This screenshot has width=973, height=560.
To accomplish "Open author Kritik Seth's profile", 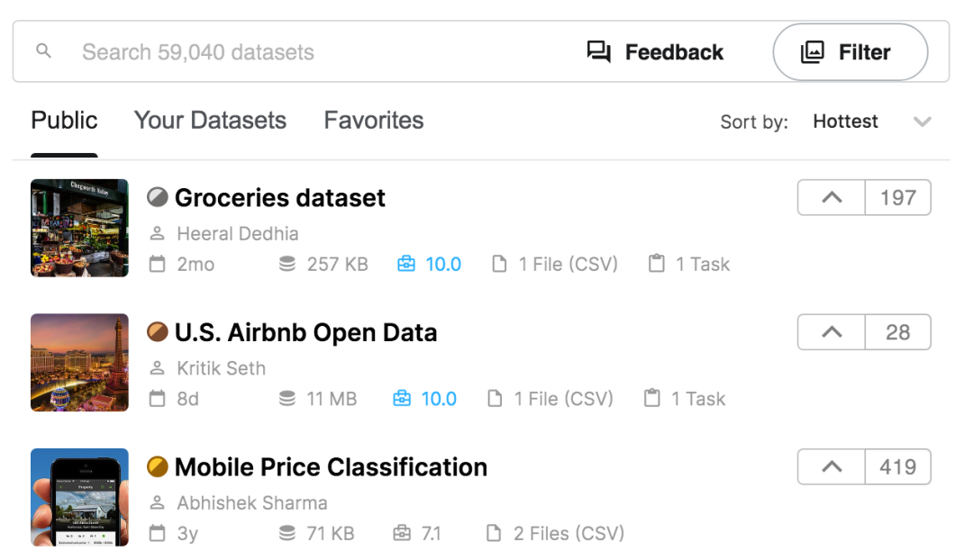I will coord(221,368).
